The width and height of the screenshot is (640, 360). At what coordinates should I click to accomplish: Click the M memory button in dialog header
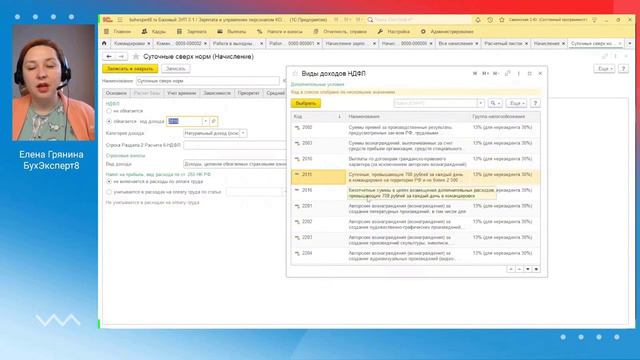(x=475, y=73)
